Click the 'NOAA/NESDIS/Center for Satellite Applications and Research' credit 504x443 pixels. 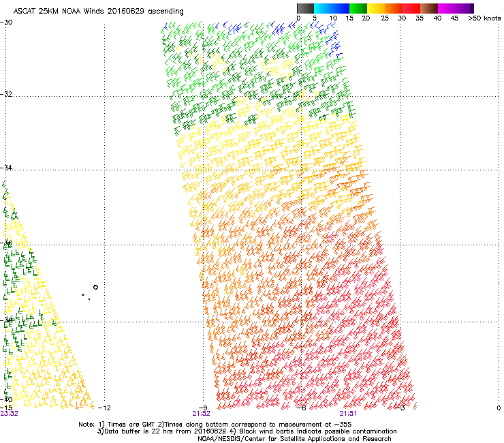(294, 439)
